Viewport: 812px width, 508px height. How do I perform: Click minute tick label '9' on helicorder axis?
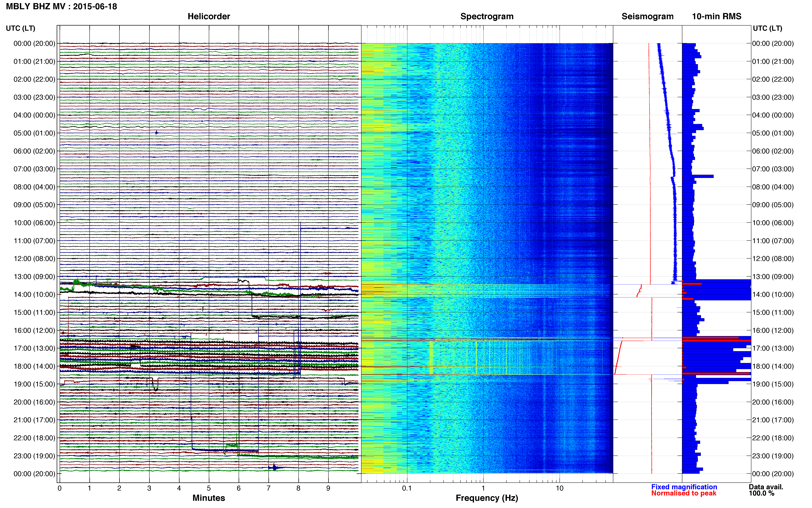(328, 488)
